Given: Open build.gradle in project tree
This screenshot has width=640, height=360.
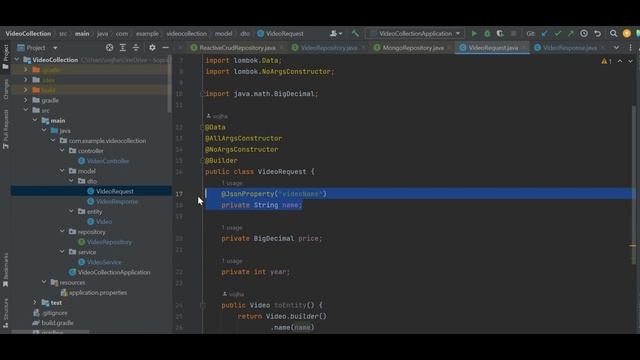Looking at the screenshot, I should tap(58, 323).
